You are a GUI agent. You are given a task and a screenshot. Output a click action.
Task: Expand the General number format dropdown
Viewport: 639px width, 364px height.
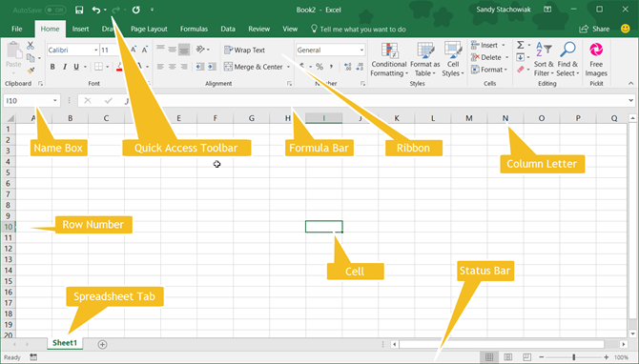(361, 51)
